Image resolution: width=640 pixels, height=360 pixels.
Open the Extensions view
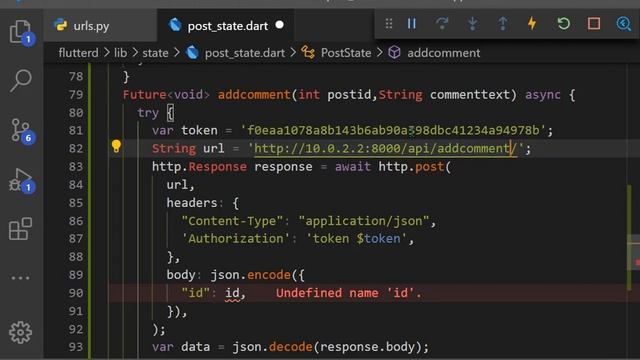point(20,229)
